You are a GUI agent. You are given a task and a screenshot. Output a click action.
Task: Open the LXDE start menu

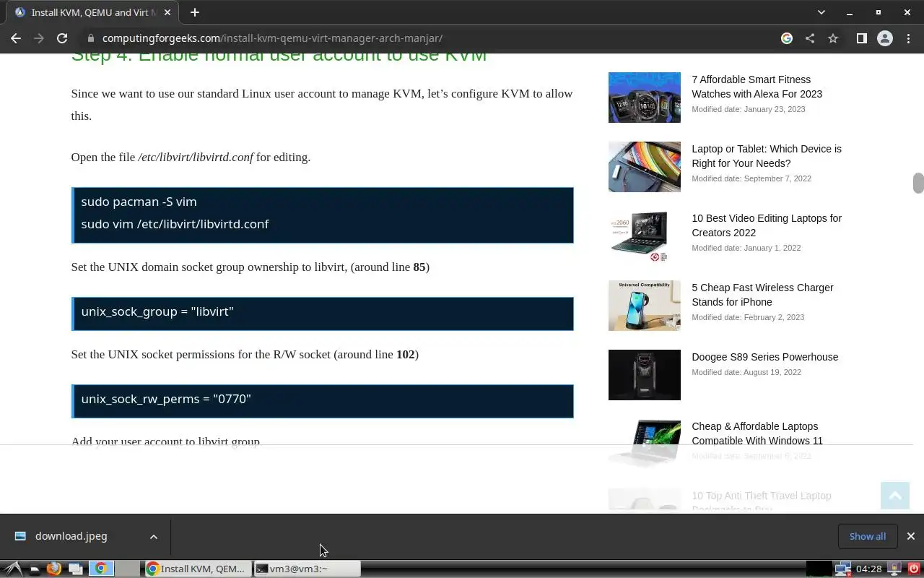point(12,569)
